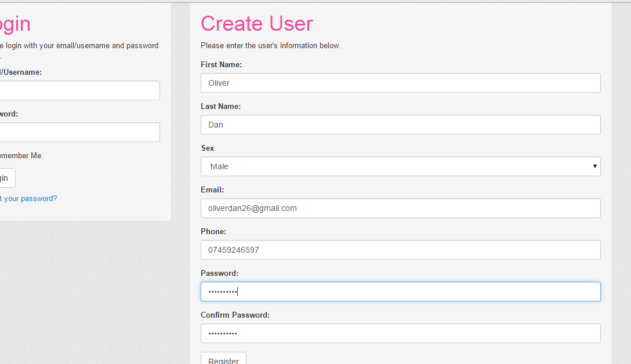Focus the Password field in the login panel
This screenshot has width=631, height=364.
tap(79, 132)
